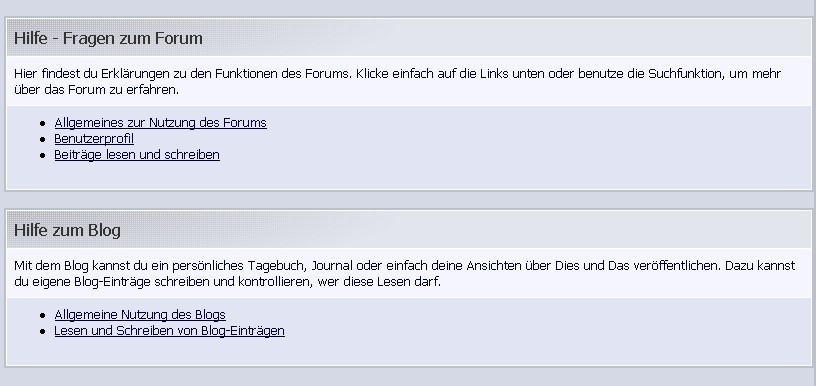Image resolution: width=831 pixels, height=386 pixels.
Task: Click empty area below forum help links
Action: coord(409,176)
